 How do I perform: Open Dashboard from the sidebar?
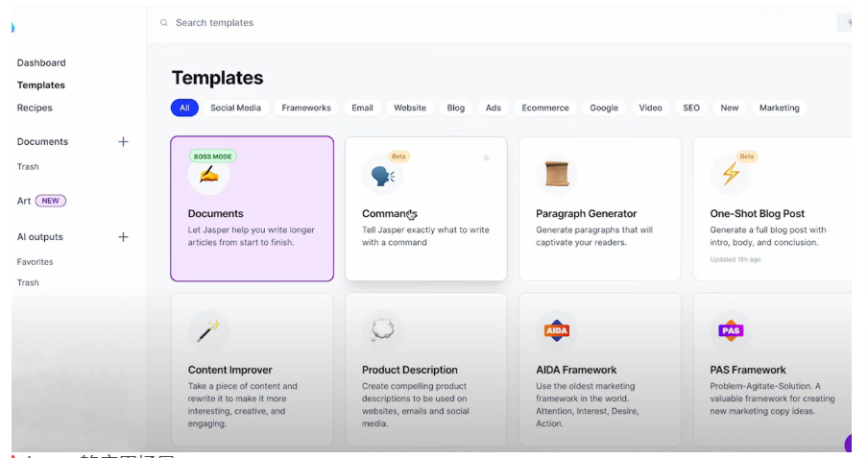(x=41, y=63)
